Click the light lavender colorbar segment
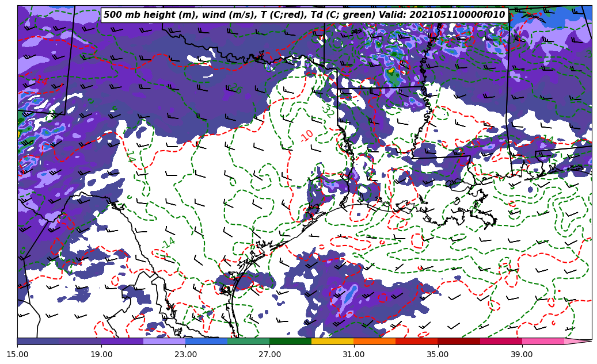The width and height of the screenshot is (597, 364). tap(164, 341)
